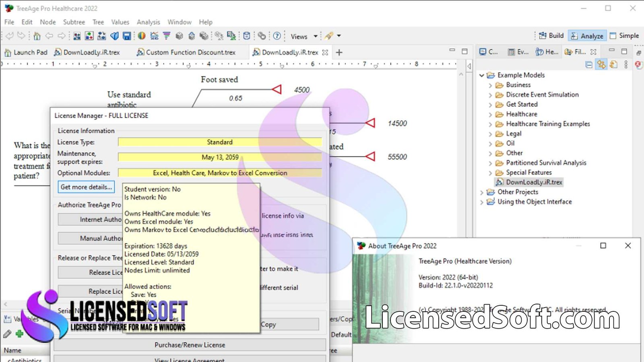Click the Manual Authorization button
This screenshot has width=644, height=362.
point(90,239)
